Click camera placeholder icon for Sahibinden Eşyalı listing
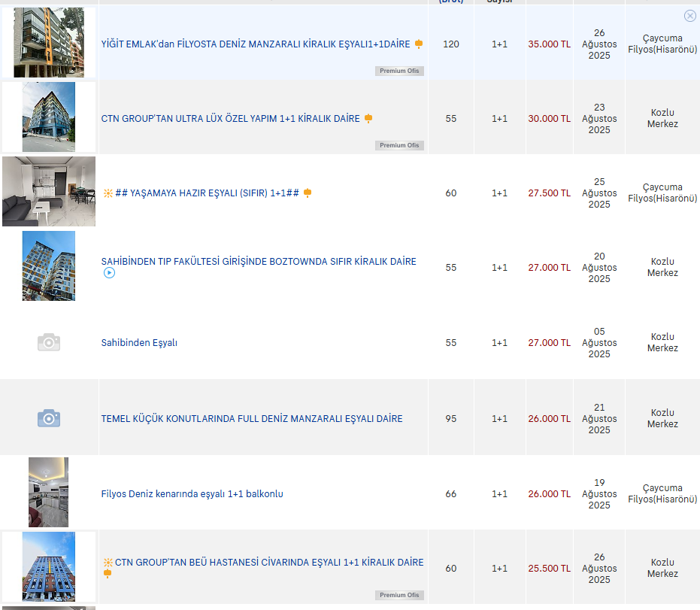 49,342
